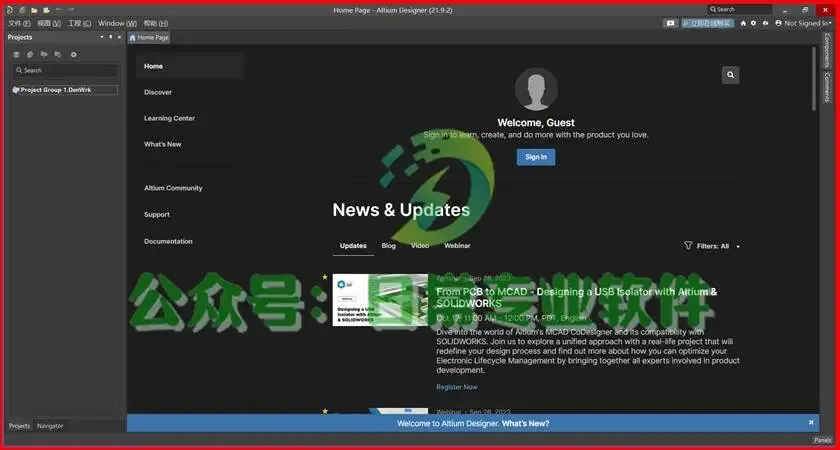
Task: Open the 文件 (F) menu
Action: [19, 24]
